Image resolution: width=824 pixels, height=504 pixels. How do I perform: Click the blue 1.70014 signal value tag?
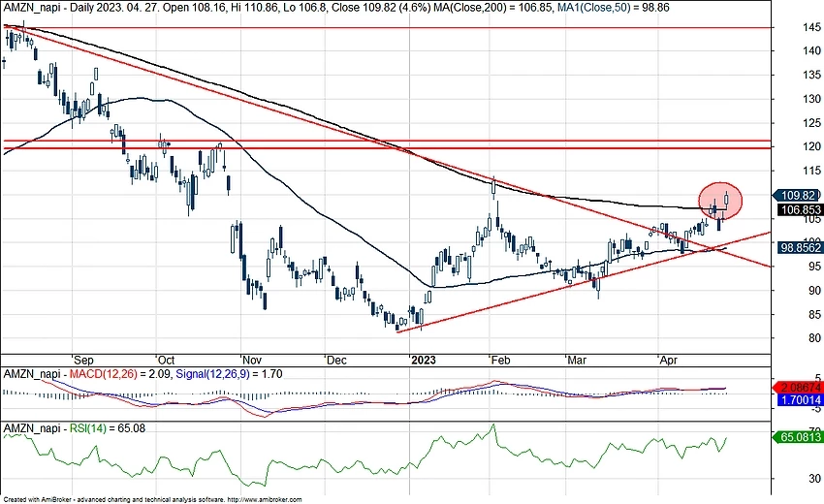[798, 398]
